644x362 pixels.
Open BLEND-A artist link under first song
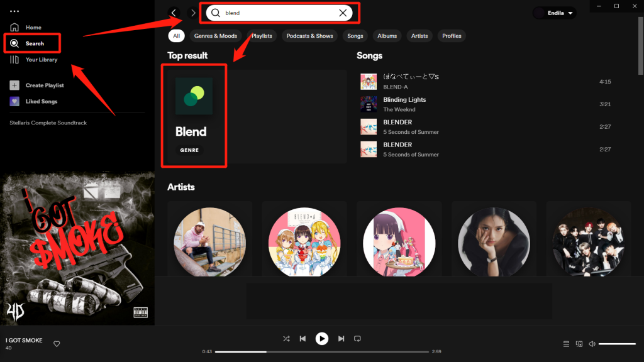[x=396, y=87]
